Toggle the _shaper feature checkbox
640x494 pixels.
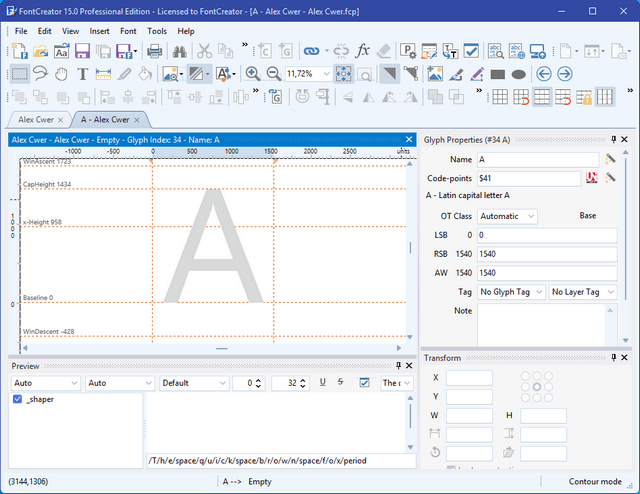pyautogui.click(x=17, y=399)
